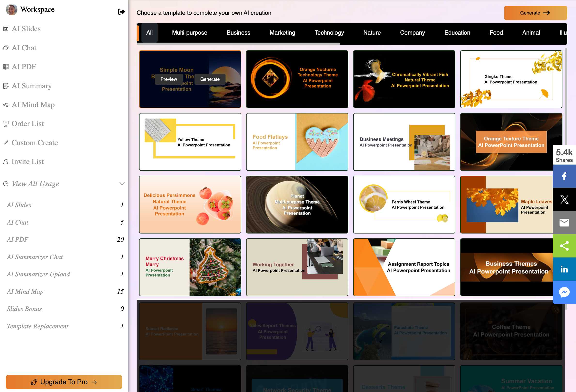Open AI Slides from the sidebar

[26, 29]
